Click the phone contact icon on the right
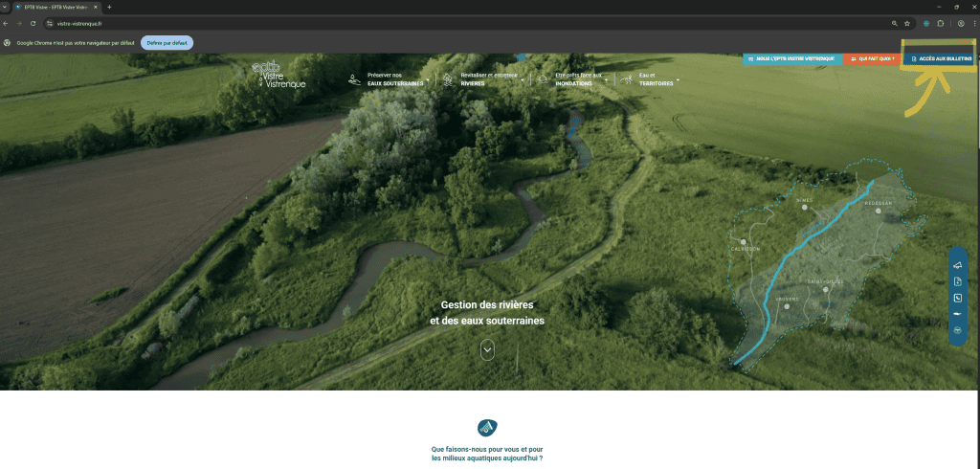The height and width of the screenshot is (469, 980). point(957,298)
